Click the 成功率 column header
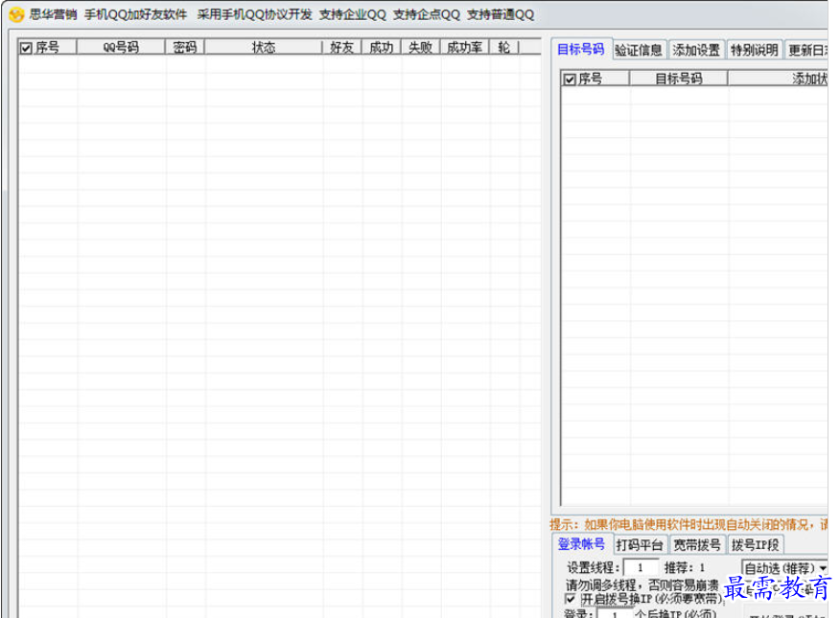Screen dimensions: 840x618 [464, 47]
